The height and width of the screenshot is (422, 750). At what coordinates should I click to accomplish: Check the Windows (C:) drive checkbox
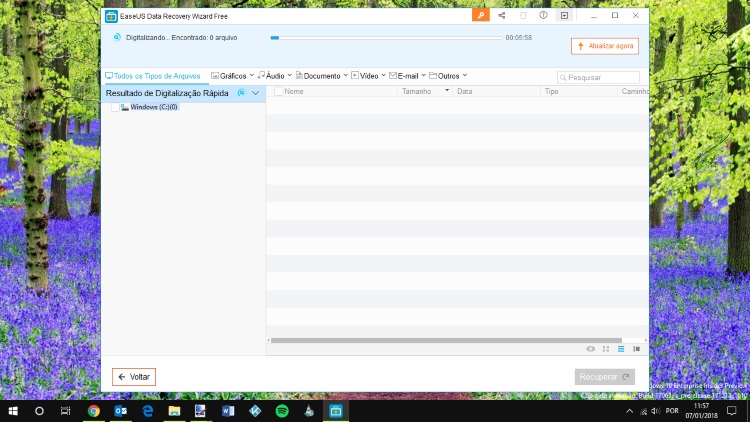tap(115, 107)
